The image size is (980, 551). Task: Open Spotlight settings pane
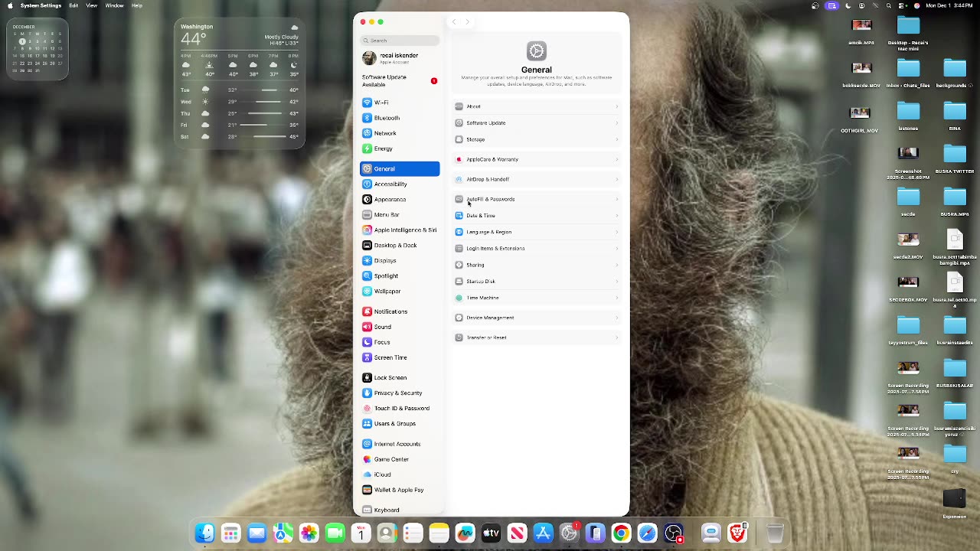[x=400, y=275]
